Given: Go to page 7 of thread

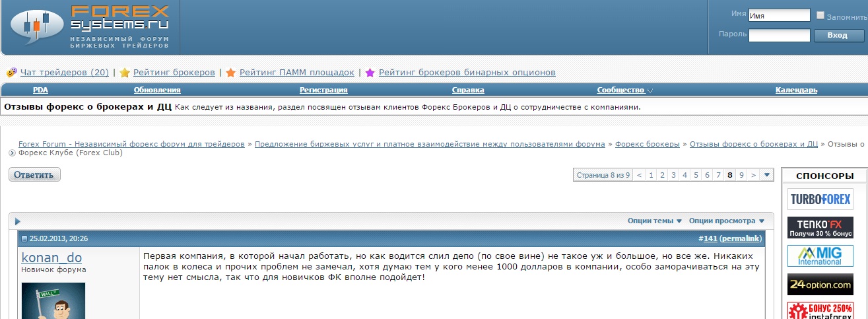Looking at the screenshot, I should click(x=718, y=175).
